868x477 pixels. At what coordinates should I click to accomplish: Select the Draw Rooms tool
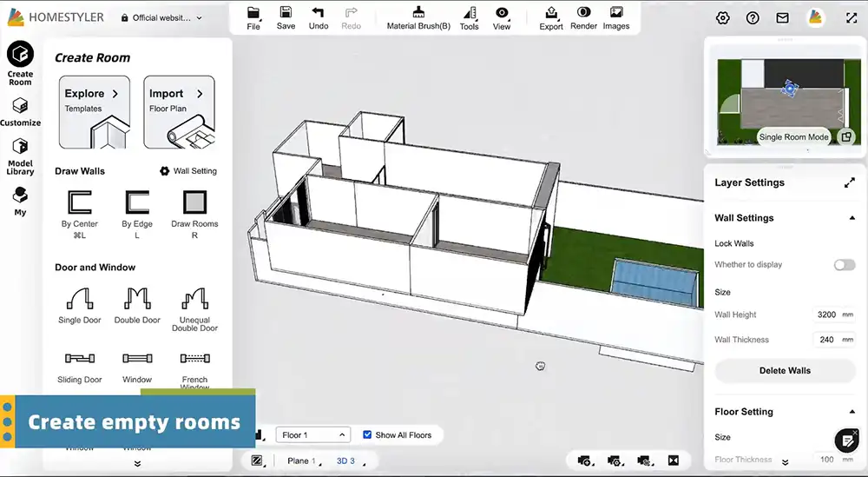[194, 215]
